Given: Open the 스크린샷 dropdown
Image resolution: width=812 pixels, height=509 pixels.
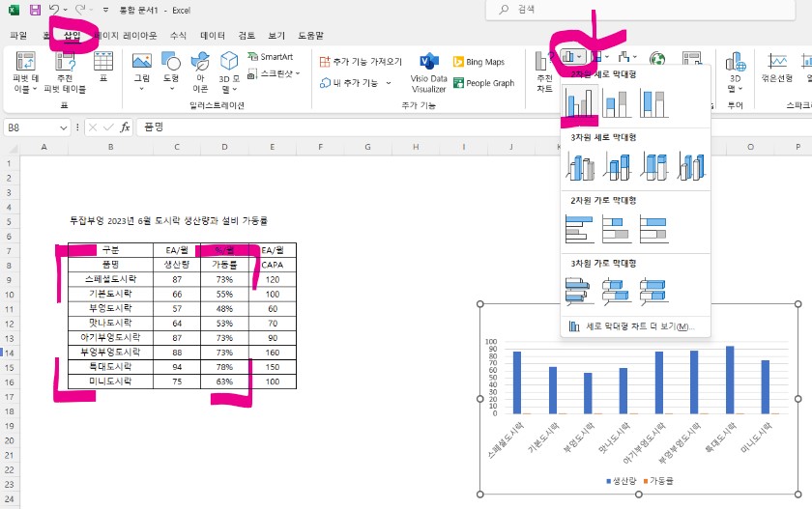Looking at the screenshot, I should [274, 74].
